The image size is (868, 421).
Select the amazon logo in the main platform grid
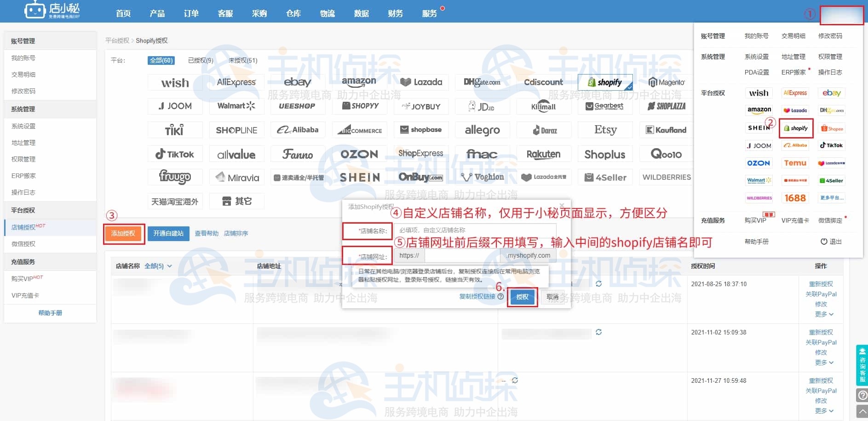(359, 82)
